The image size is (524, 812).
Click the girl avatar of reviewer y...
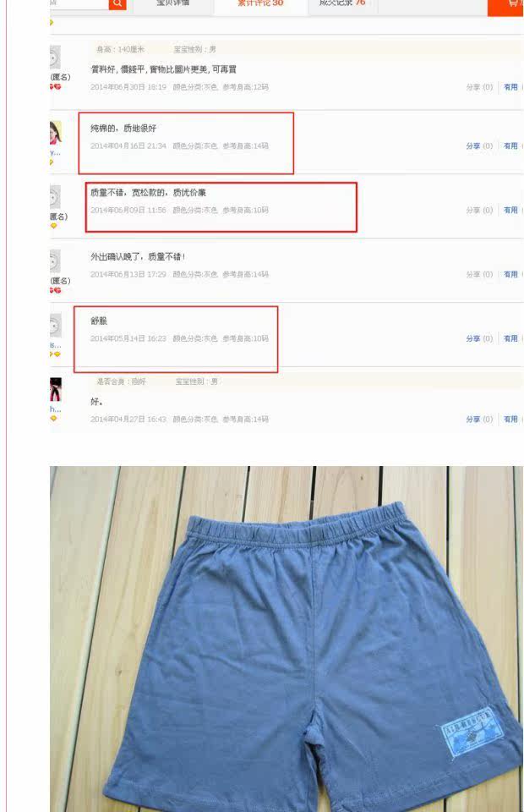(55, 133)
